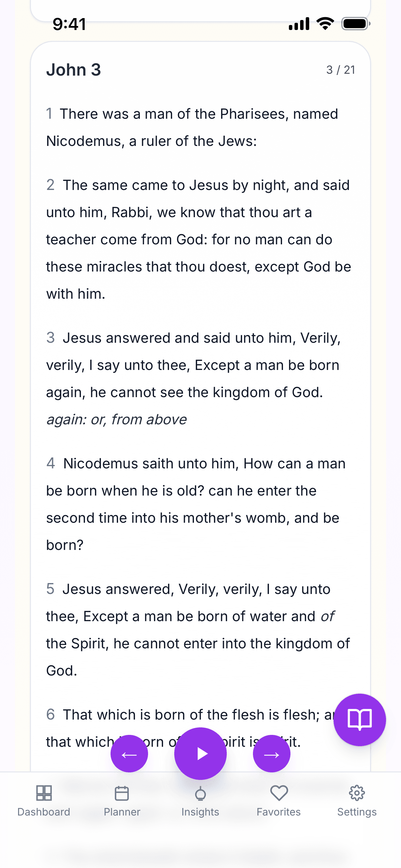Viewport: 401px width, 868px height.
Task: Tap the battery icon in status bar
Action: pyautogui.click(x=355, y=24)
